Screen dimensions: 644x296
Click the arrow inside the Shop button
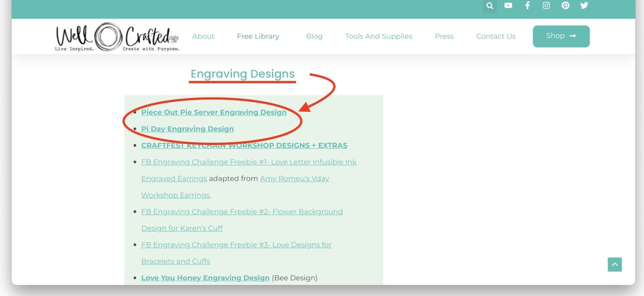click(x=572, y=36)
